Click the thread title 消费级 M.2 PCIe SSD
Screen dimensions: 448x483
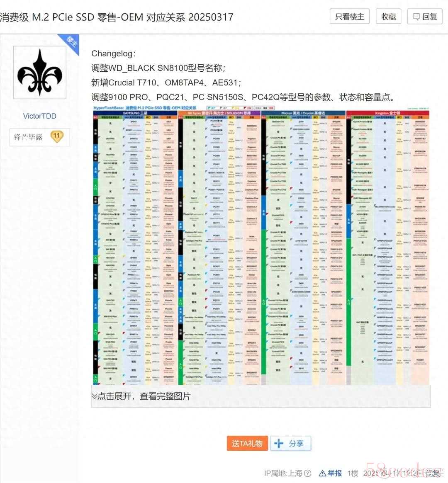(117, 17)
